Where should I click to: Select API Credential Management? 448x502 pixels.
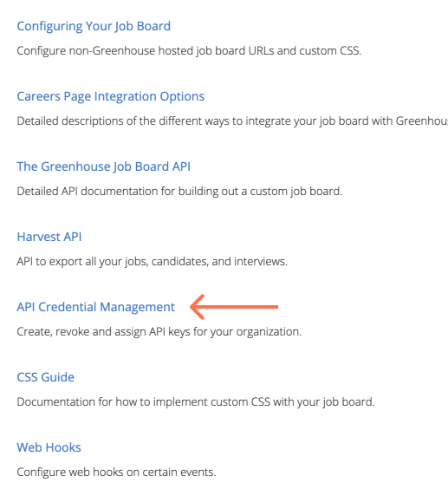coord(95,307)
